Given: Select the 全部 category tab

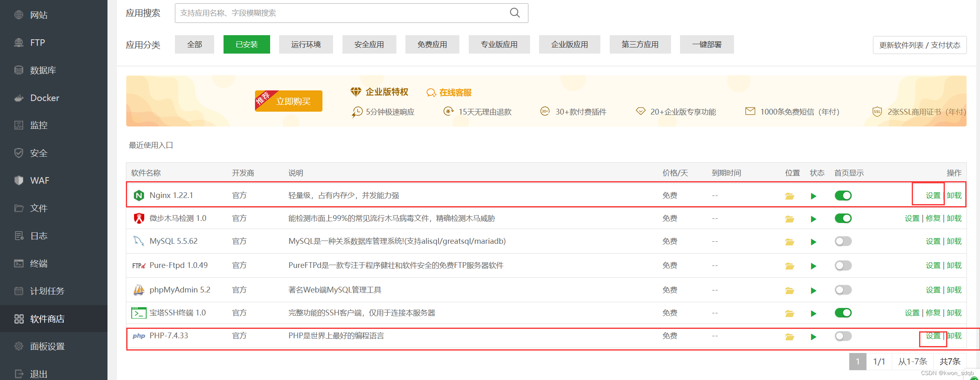Looking at the screenshot, I should pyautogui.click(x=195, y=44).
